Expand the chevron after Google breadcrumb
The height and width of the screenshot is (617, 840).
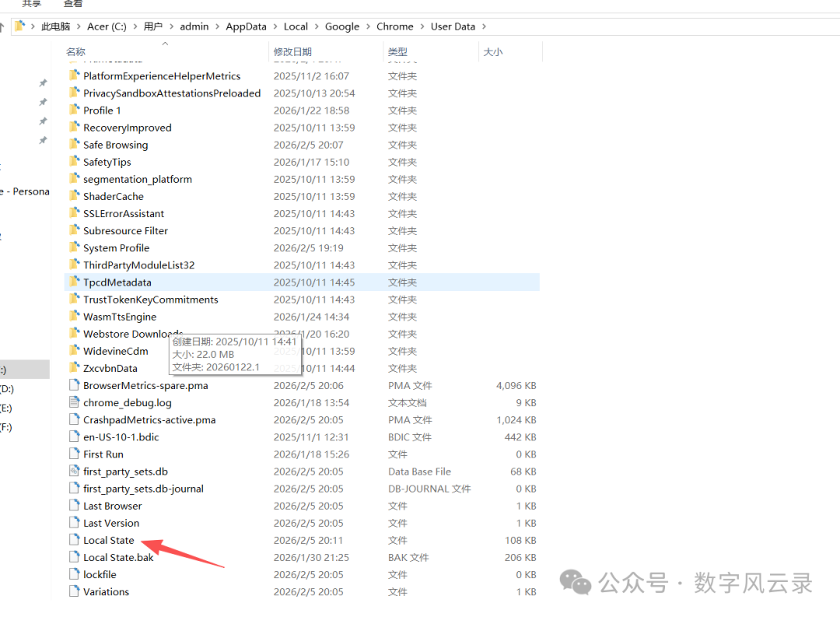[x=368, y=26]
